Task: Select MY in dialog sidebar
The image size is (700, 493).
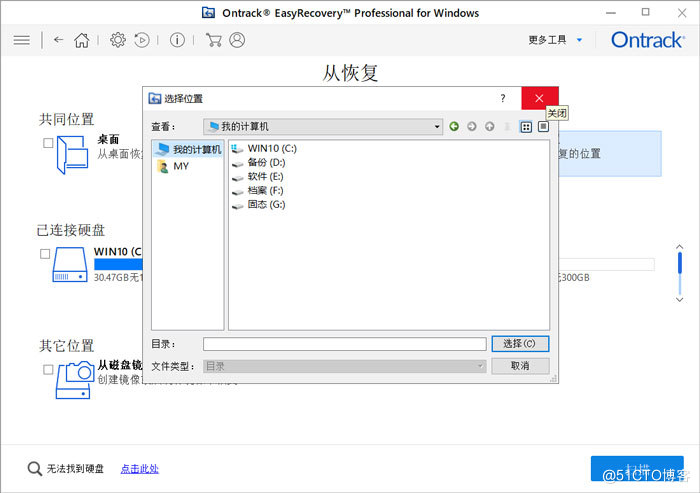Action: pos(174,166)
